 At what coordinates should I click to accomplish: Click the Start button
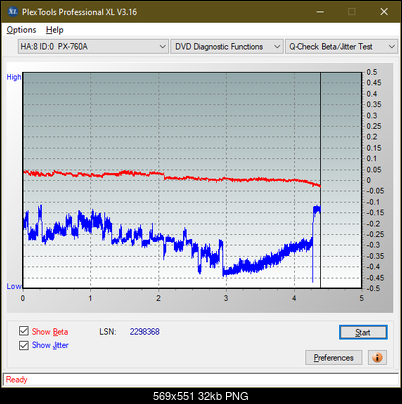tap(363, 332)
